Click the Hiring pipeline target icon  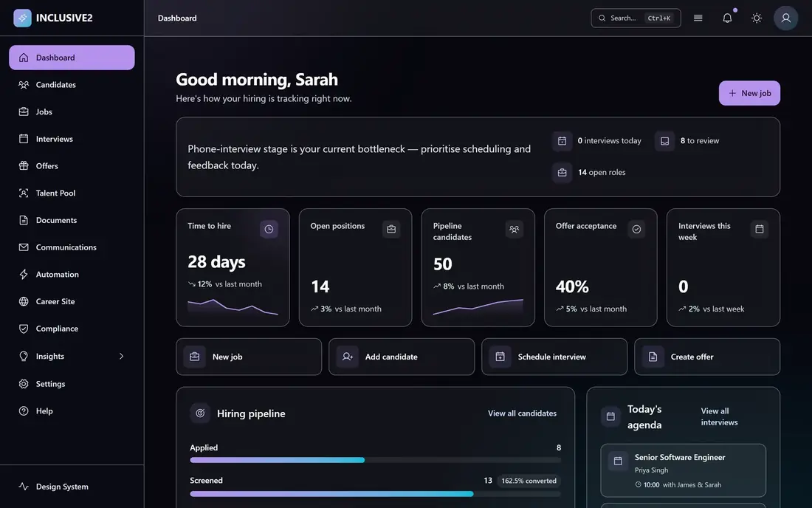pyautogui.click(x=200, y=413)
